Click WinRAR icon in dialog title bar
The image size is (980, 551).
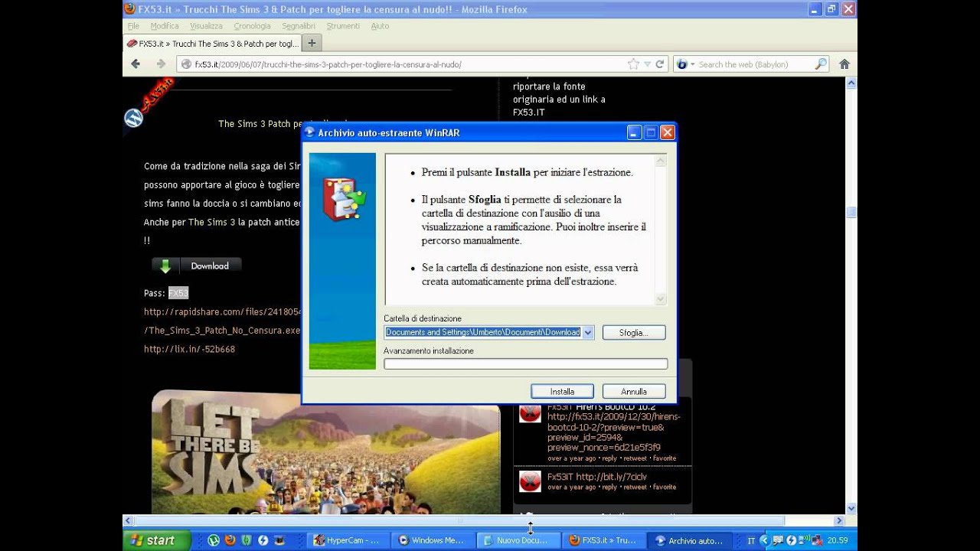310,132
